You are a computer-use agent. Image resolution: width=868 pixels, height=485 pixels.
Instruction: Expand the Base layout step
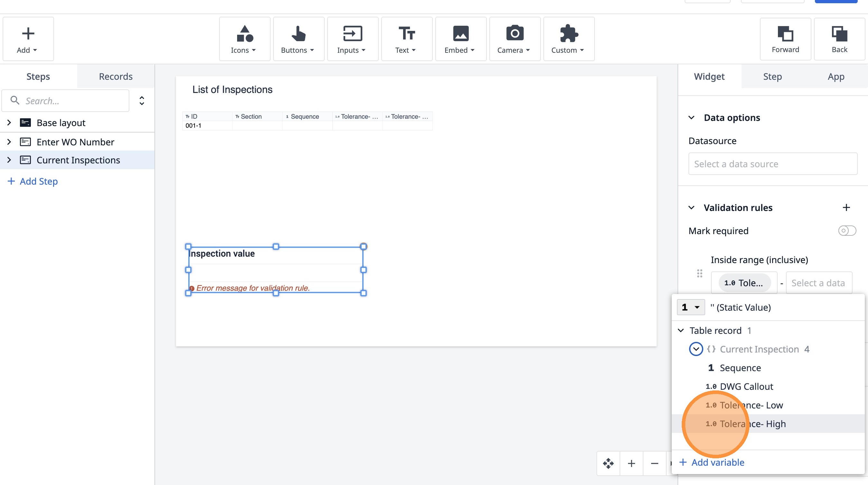(9, 123)
